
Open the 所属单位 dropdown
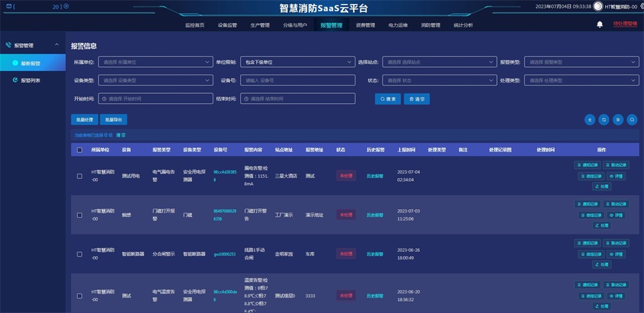click(x=155, y=62)
